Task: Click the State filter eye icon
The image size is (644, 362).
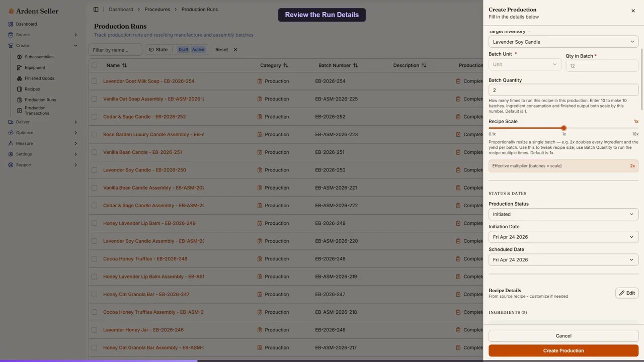Action: tap(151, 50)
